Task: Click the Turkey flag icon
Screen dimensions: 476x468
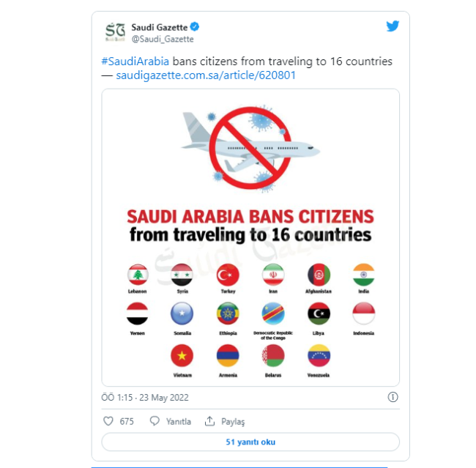Action: (x=227, y=275)
